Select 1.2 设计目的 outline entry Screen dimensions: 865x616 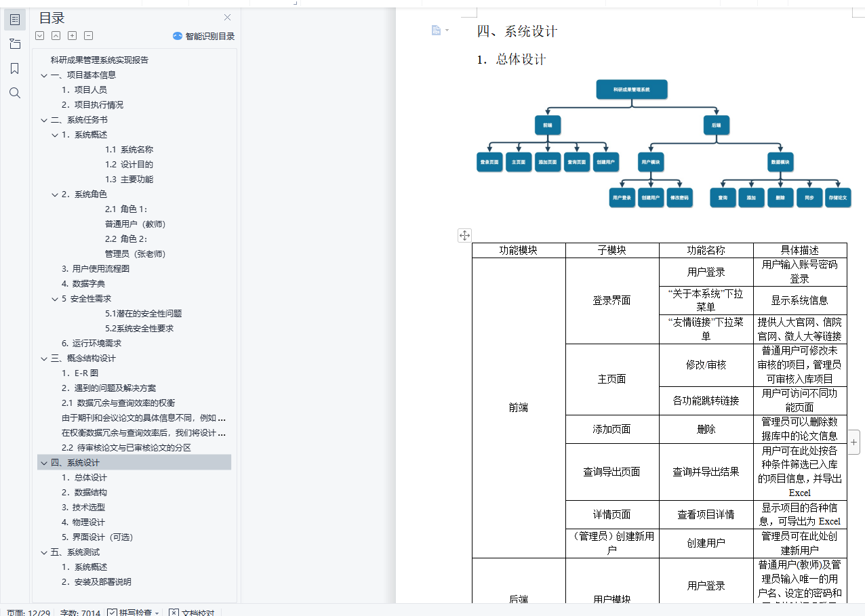[x=129, y=164]
